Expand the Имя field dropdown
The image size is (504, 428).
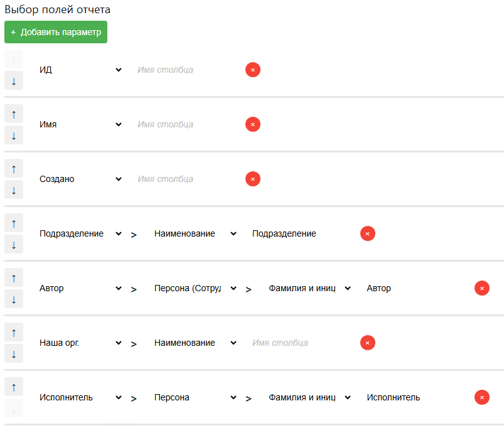[x=80, y=124]
